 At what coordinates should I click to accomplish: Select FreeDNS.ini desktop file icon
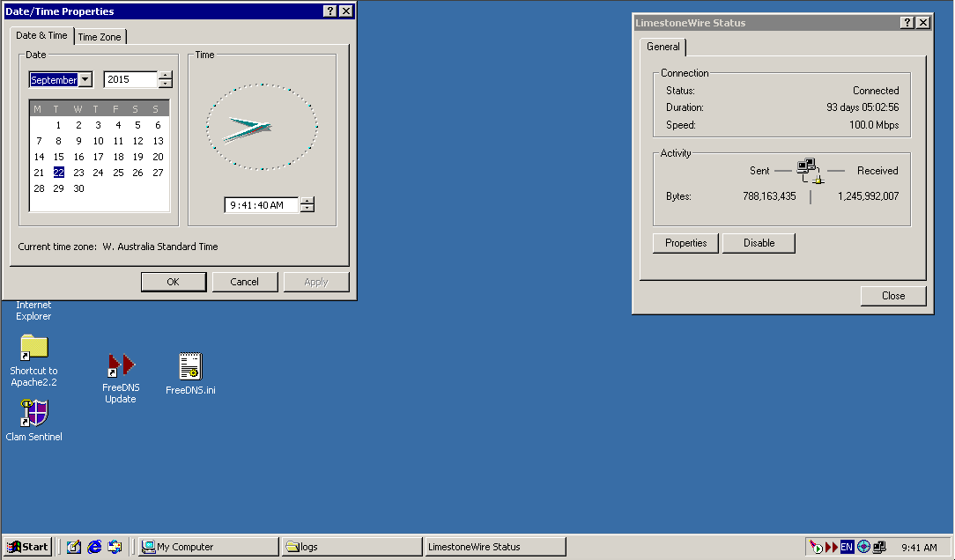tap(190, 373)
